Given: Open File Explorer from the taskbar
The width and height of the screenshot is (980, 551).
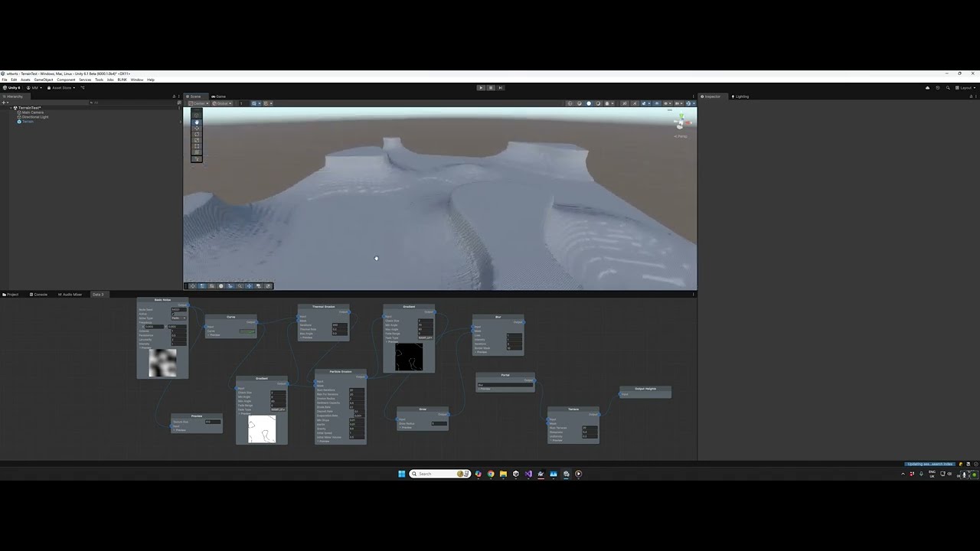Looking at the screenshot, I should (x=503, y=474).
